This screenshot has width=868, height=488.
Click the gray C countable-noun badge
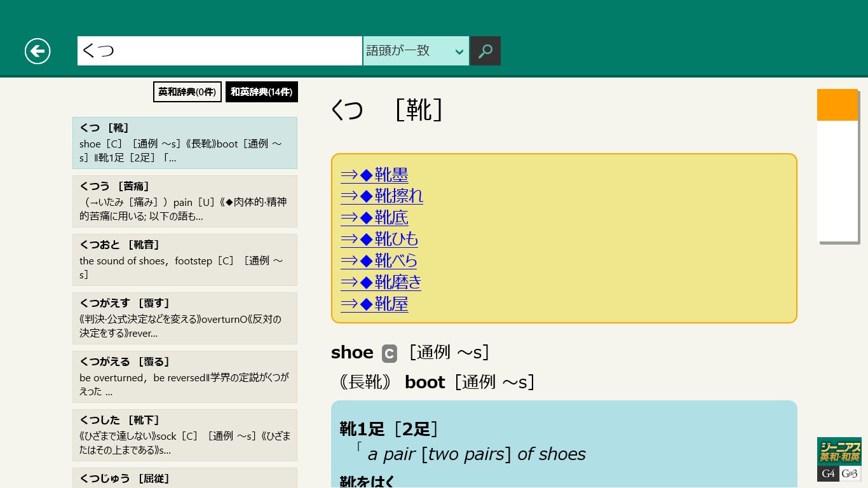coord(389,353)
